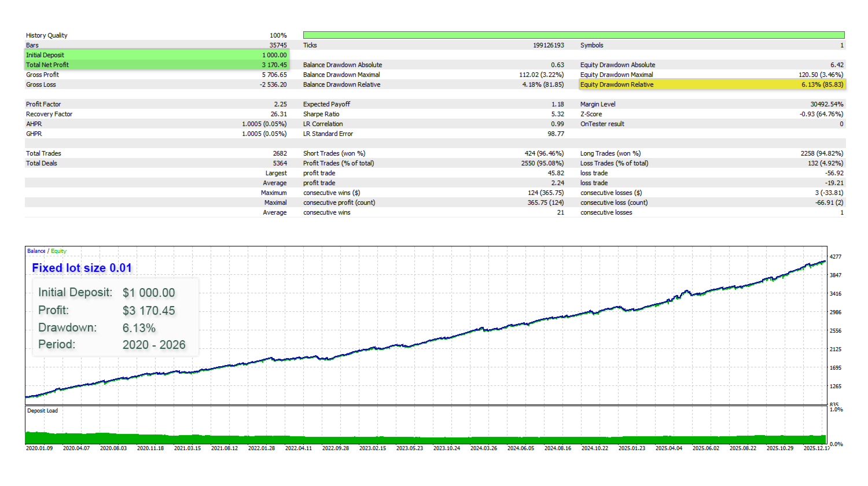
Task: Select Balance Drawdown Absolute value 0.63
Action: 557,65
